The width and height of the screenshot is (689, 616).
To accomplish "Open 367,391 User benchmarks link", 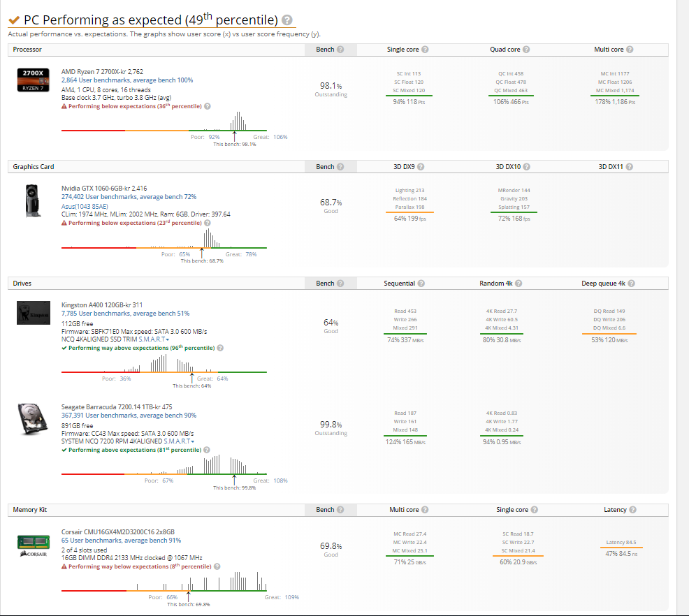I will [x=129, y=416].
